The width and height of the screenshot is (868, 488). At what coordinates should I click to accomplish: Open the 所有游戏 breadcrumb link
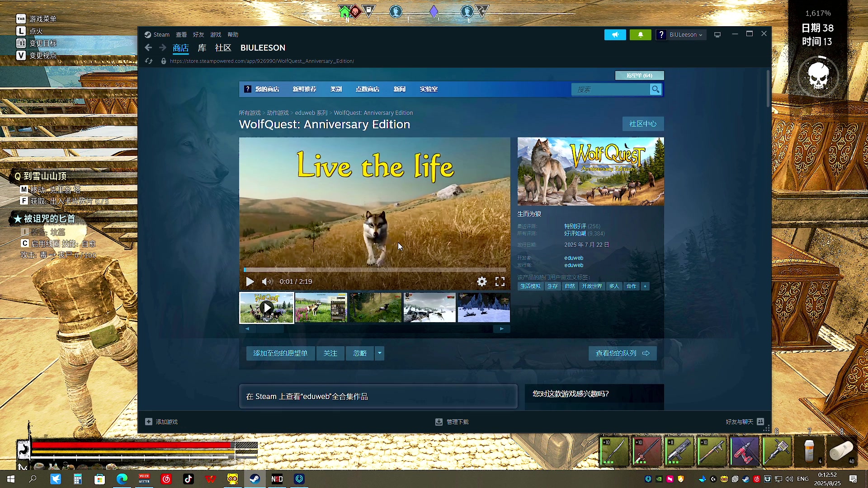pyautogui.click(x=250, y=113)
